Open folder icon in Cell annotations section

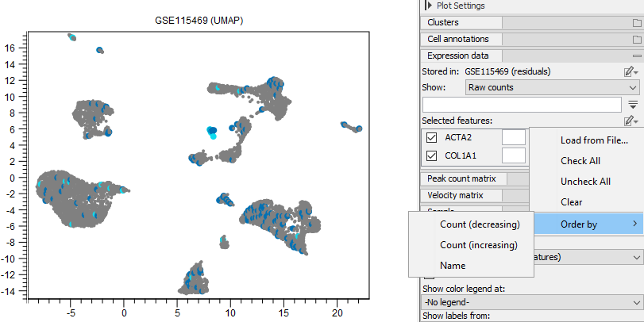[636, 39]
